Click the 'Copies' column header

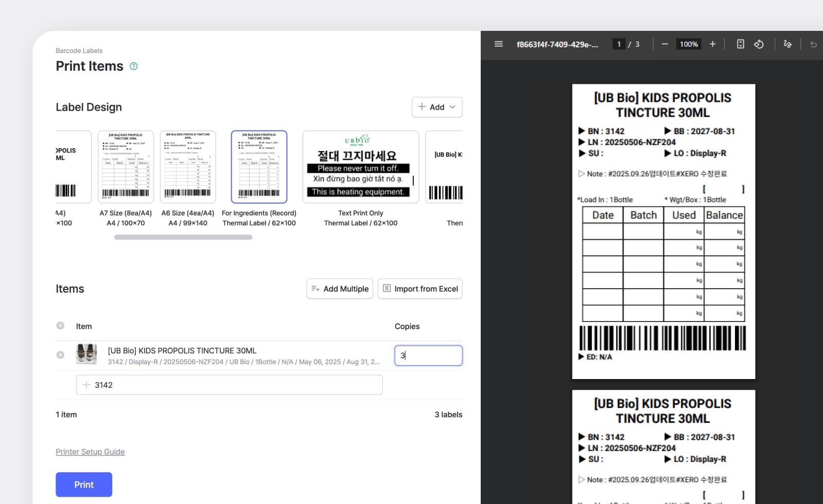click(407, 326)
